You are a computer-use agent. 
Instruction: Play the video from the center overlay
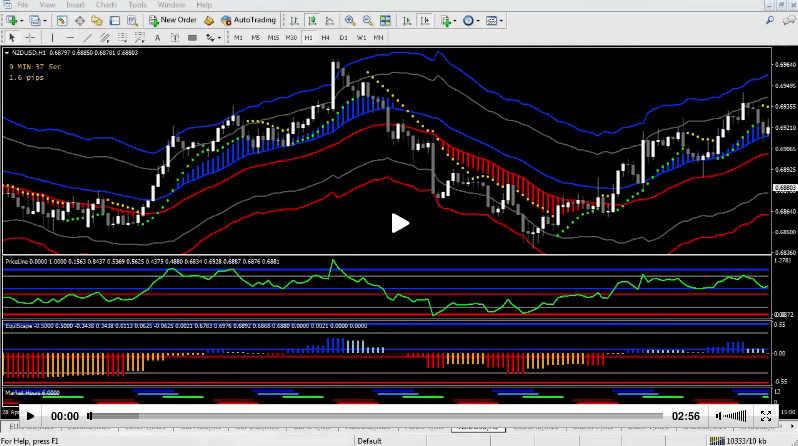pyautogui.click(x=399, y=223)
